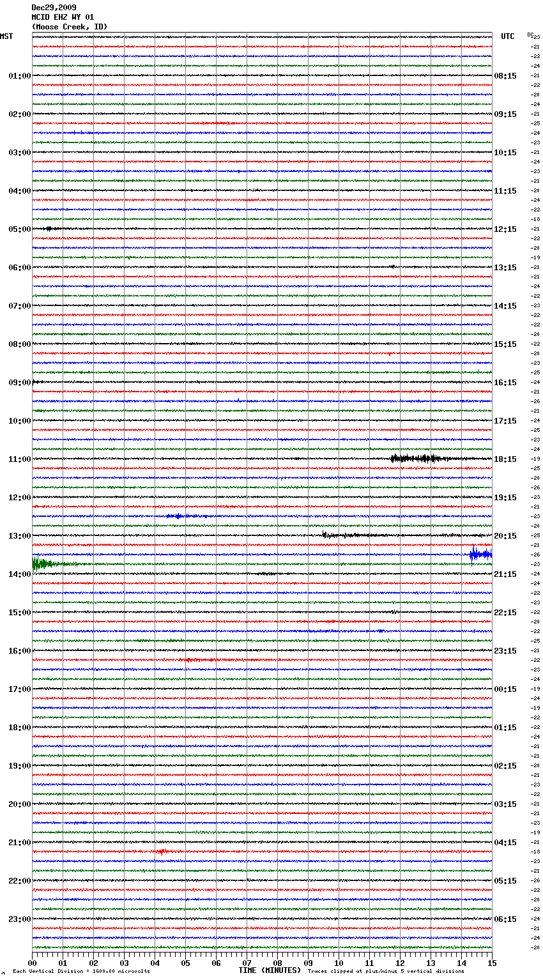Select the 11:00 MST row label
Image resolution: width=543 pixels, height=980 pixels.
tap(20, 459)
